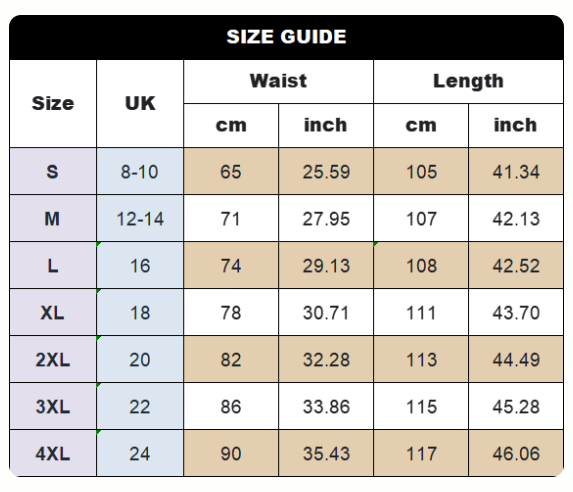Click the Waist header cell

[278, 82]
